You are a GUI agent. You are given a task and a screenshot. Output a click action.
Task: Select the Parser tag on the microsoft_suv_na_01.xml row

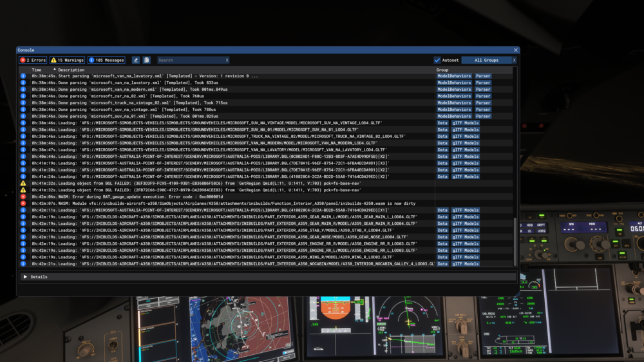click(483, 117)
